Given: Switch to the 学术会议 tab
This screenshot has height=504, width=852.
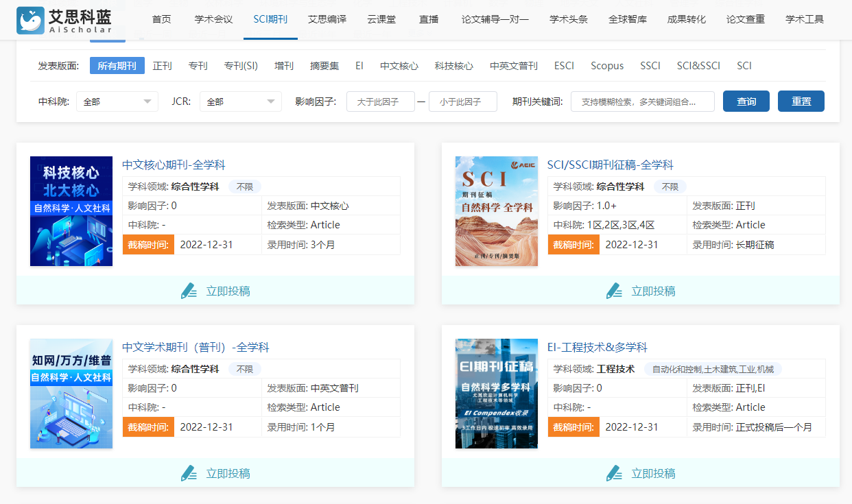Looking at the screenshot, I should coord(213,20).
